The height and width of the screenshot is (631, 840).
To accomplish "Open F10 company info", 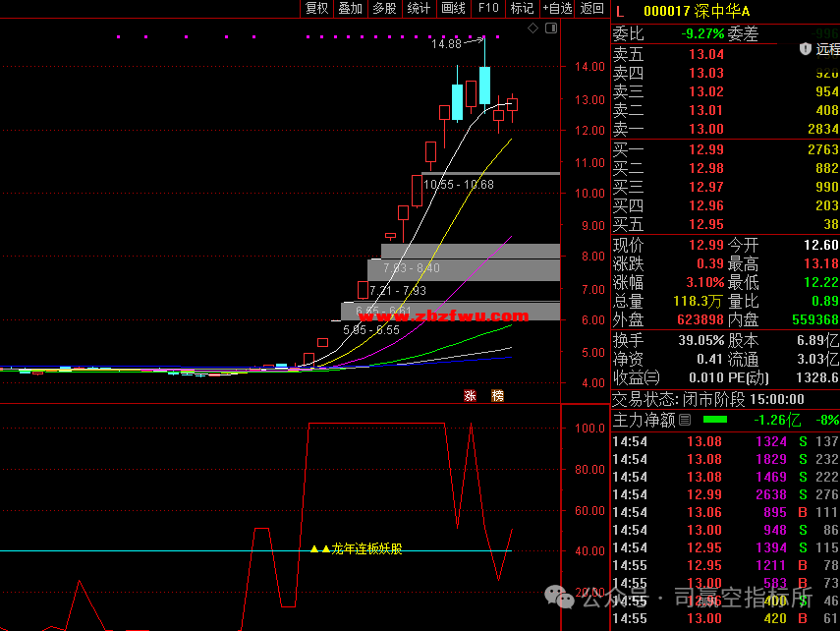I will tap(488, 9).
